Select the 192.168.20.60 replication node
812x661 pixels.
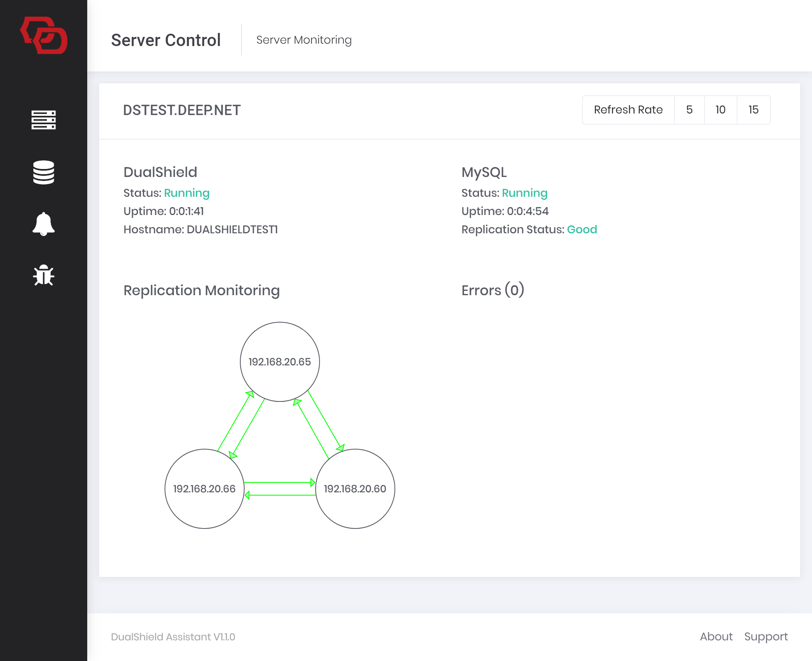(x=355, y=489)
